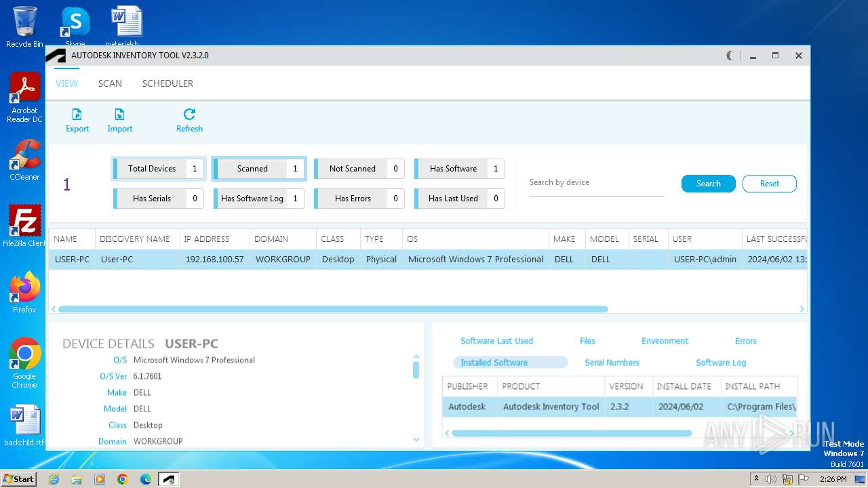Screen dimensions: 868x488
Task: Open the Serial Numbers tab
Action: [612, 363]
